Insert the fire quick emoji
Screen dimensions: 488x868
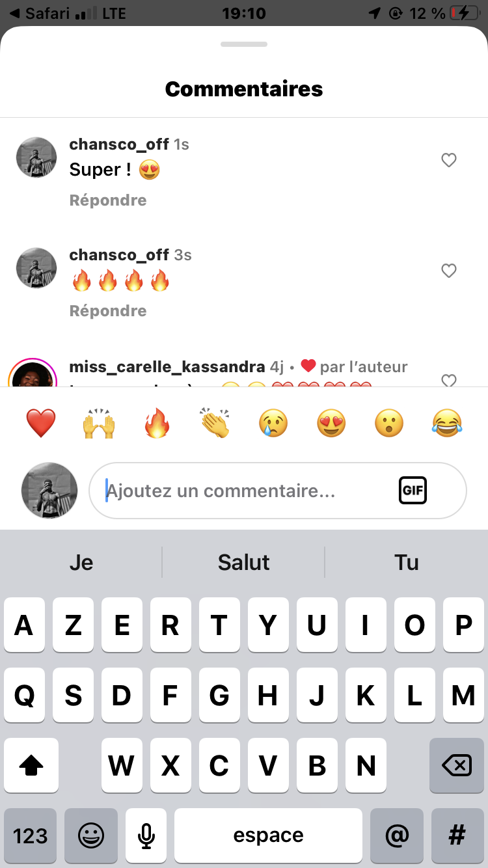coord(157,424)
